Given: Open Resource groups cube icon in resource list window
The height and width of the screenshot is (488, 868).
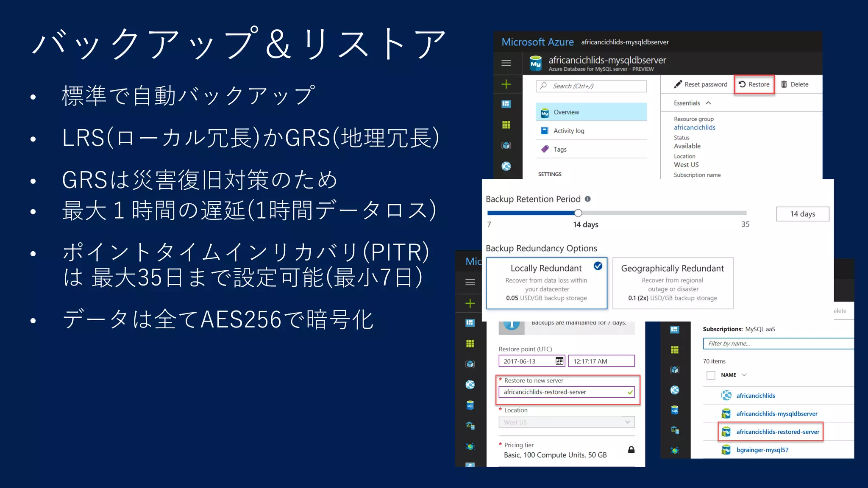Looking at the screenshot, I should pyautogui.click(x=675, y=370).
